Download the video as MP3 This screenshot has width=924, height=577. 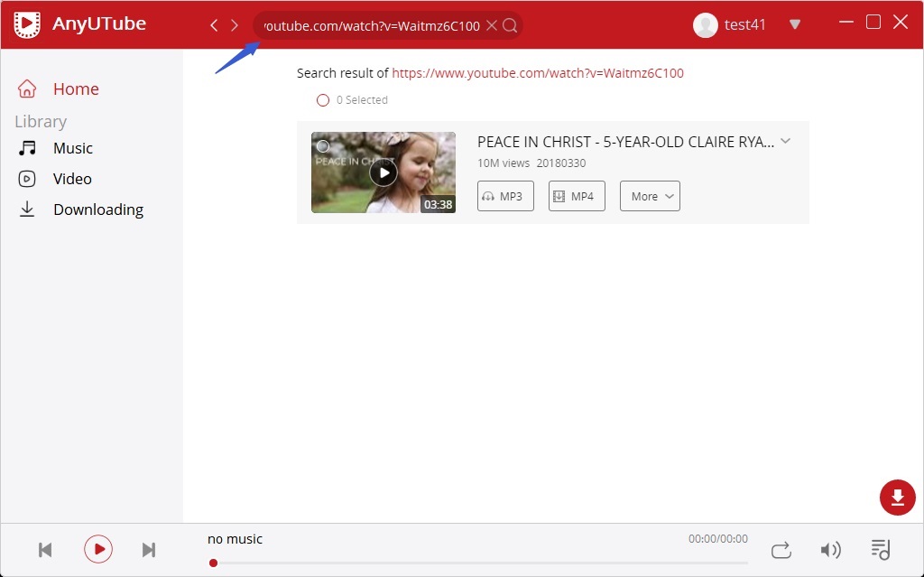click(504, 196)
